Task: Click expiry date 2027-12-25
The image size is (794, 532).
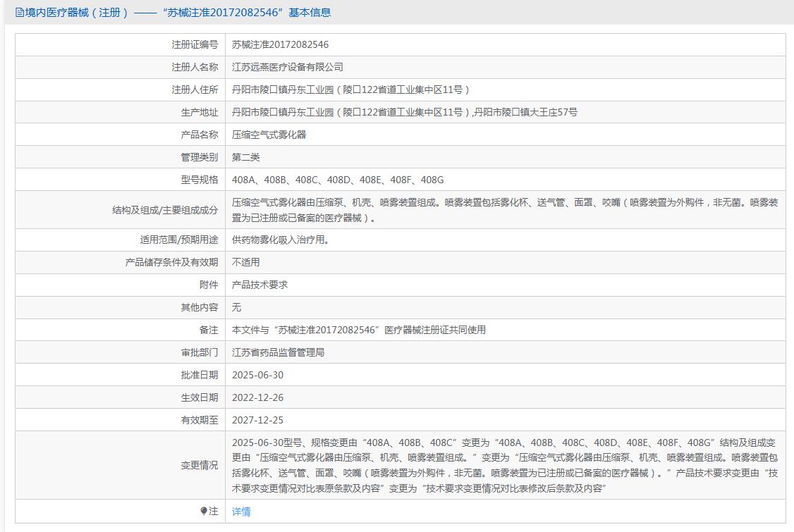Action: pos(257,420)
